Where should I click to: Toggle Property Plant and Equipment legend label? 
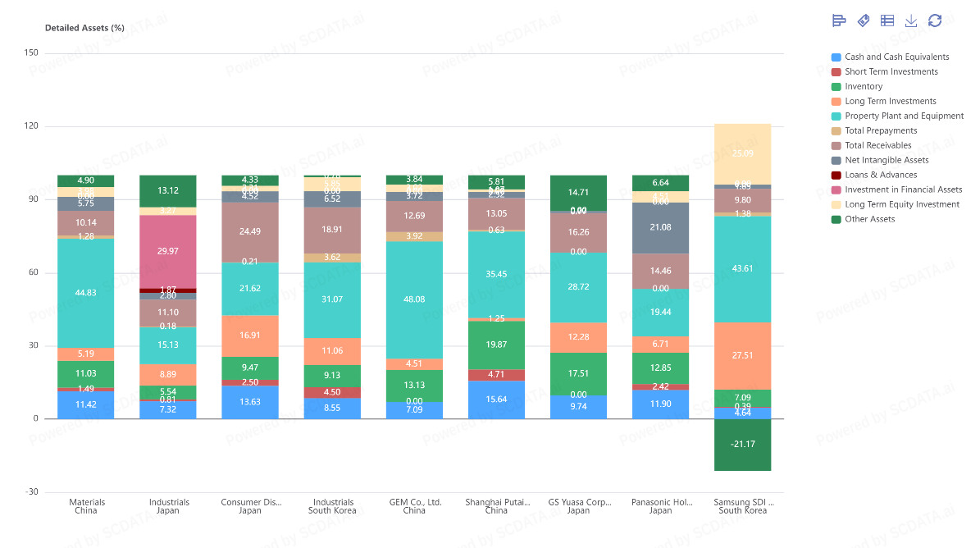click(x=904, y=116)
